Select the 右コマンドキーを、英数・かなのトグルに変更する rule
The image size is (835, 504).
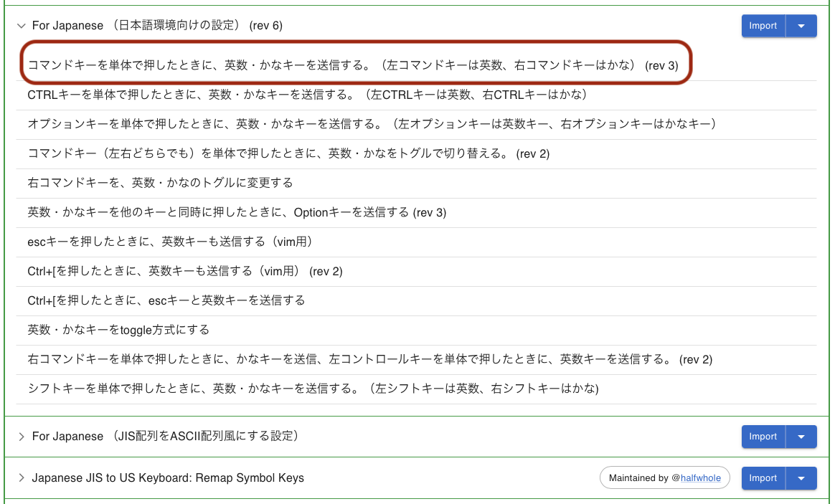coord(160,183)
